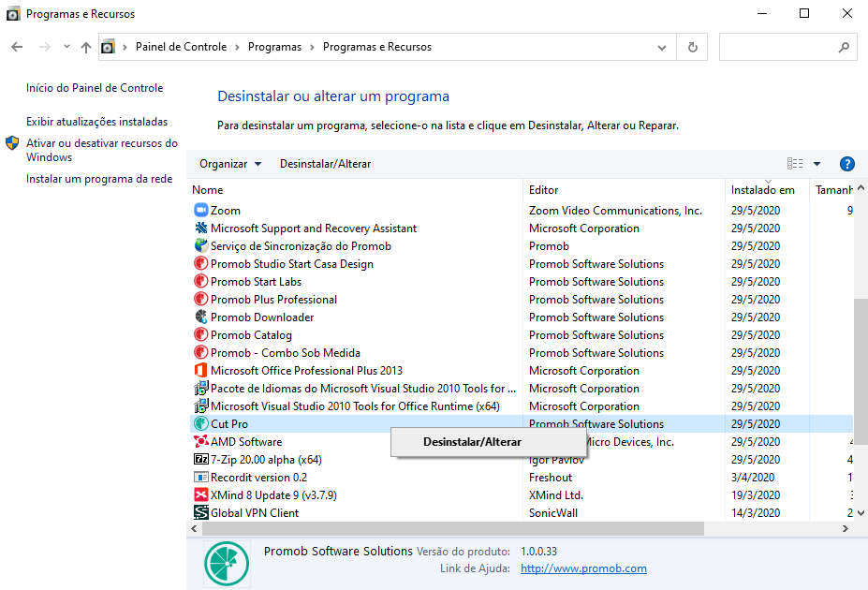
Task: Open Exibir atualizações instaladas link
Action: (x=96, y=122)
